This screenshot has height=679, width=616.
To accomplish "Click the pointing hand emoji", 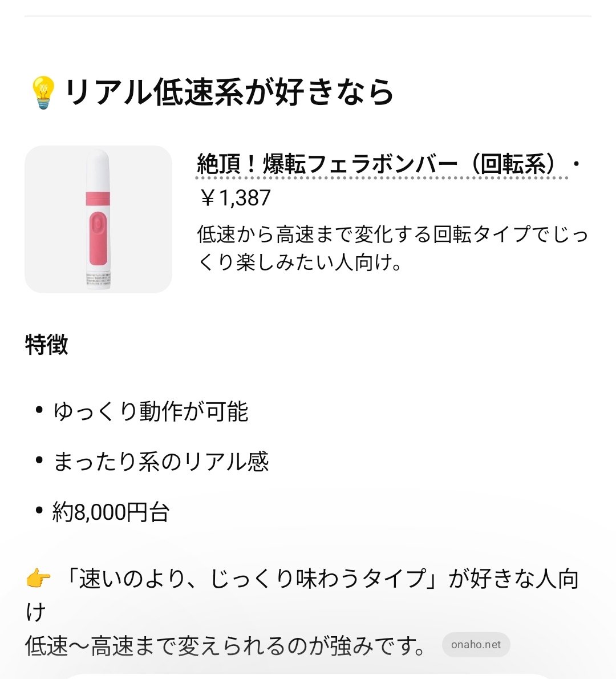I will 38,579.
